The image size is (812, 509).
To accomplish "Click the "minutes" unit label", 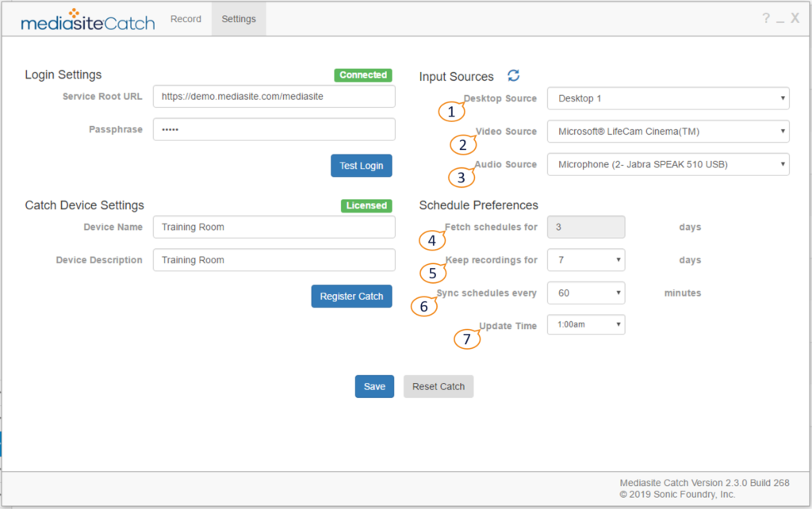I will pyautogui.click(x=683, y=293).
